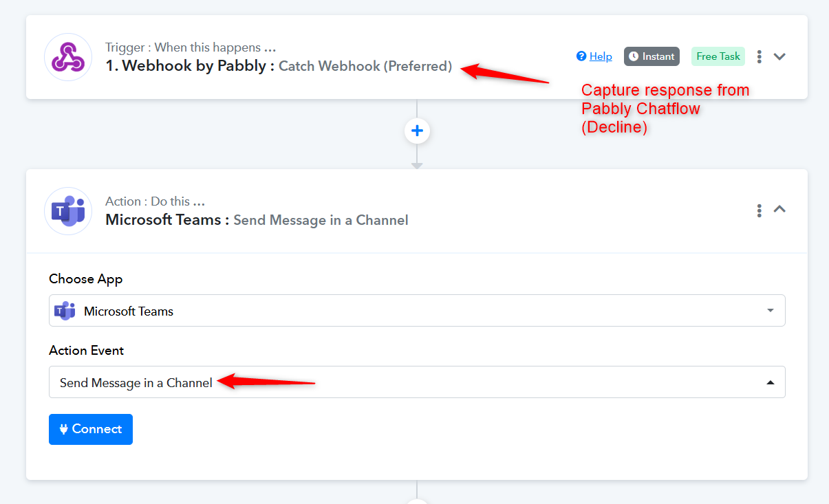Click the large Microsoft Teams action step icon
This screenshot has height=504, width=829.
point(68,211)
